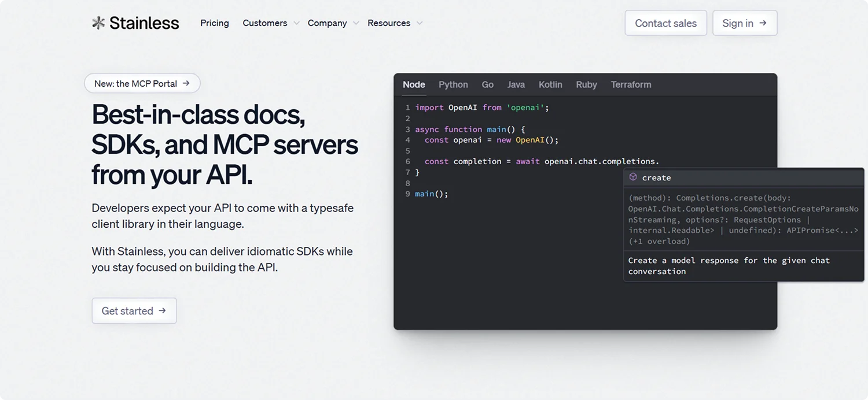Click the const openai = new OpenAI() line
The image size is (868, 400).
tap(491, 140)
